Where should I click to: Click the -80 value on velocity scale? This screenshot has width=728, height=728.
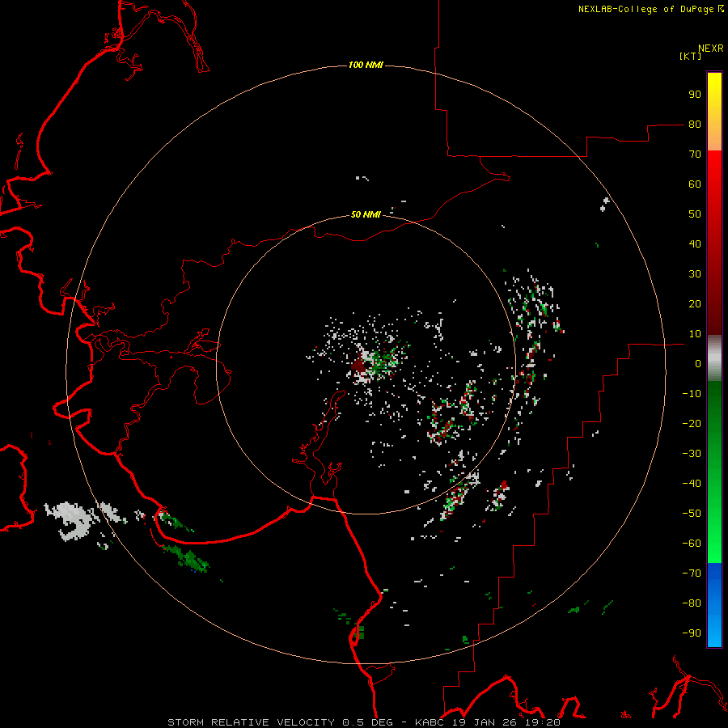tap(692, 603)
